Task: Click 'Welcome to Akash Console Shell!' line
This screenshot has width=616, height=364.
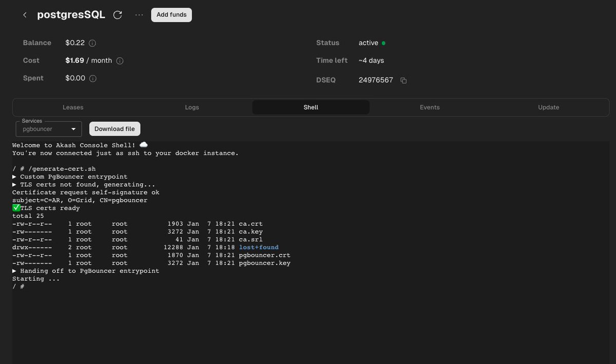Action: coord(80,145)
